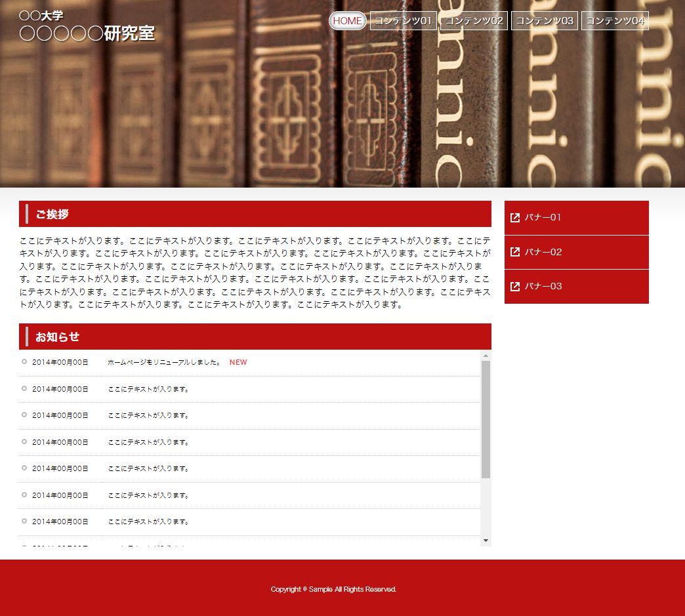Click the external link icon beside バナー01

pyautogui.click(x=515, y=218)
